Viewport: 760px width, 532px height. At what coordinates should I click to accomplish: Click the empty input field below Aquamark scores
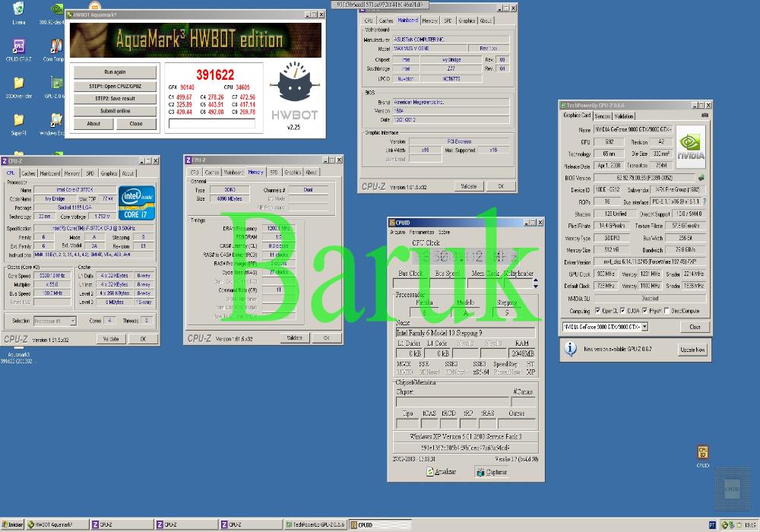(x=212, y=124)
